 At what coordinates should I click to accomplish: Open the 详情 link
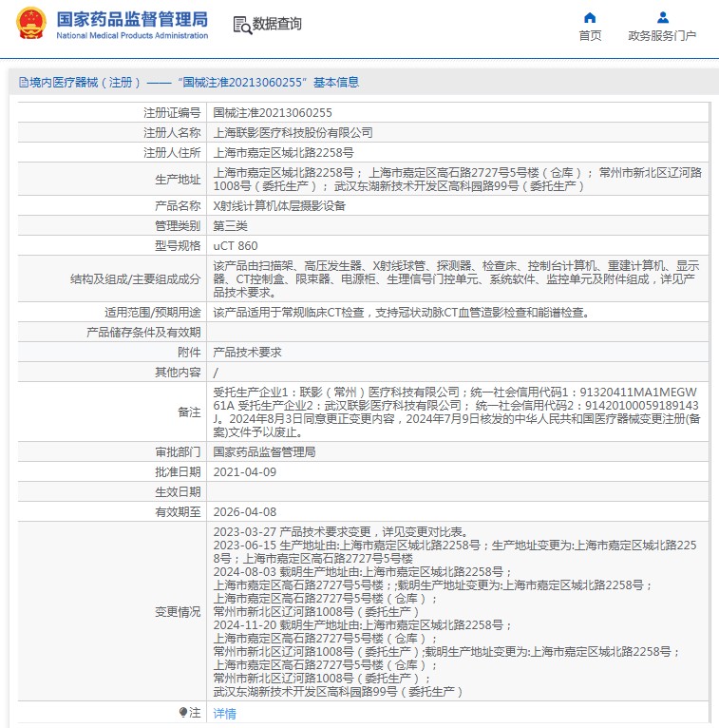pyautogui.click(x=224, y=713)
